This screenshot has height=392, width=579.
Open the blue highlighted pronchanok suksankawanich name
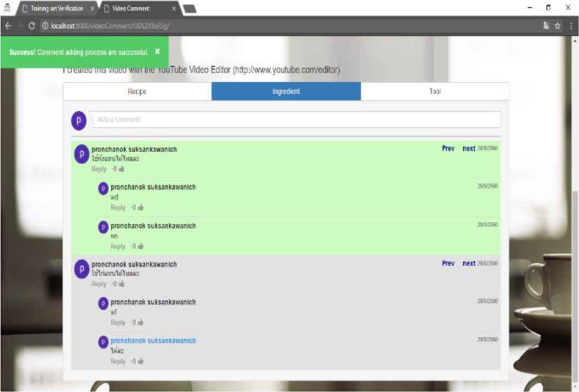[153, 341]
